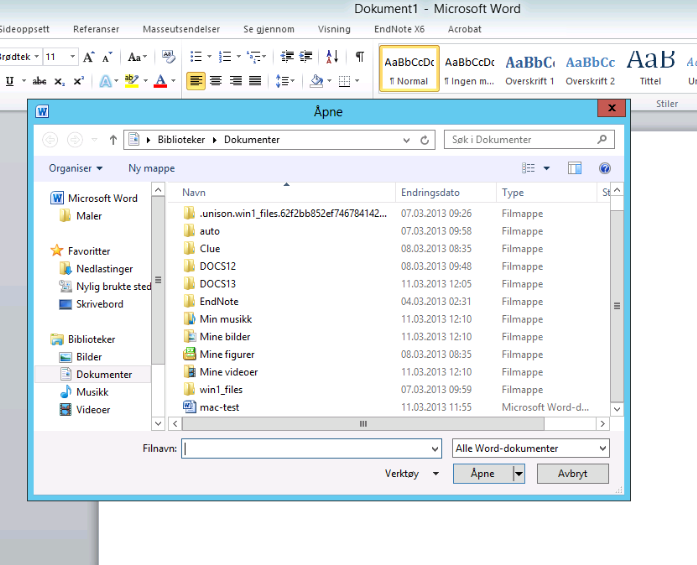Select the Tittel style

pyautogui.click(x=650, y=69)
